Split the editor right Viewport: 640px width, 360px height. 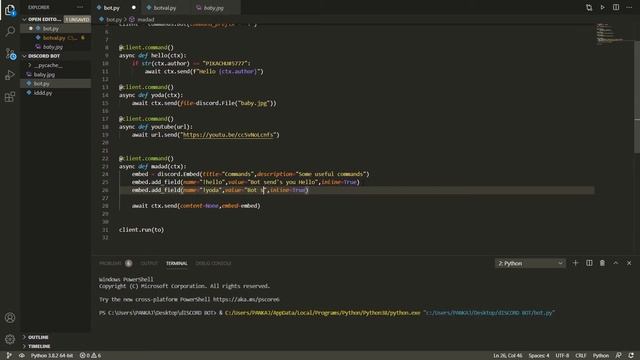click(616, 7)
